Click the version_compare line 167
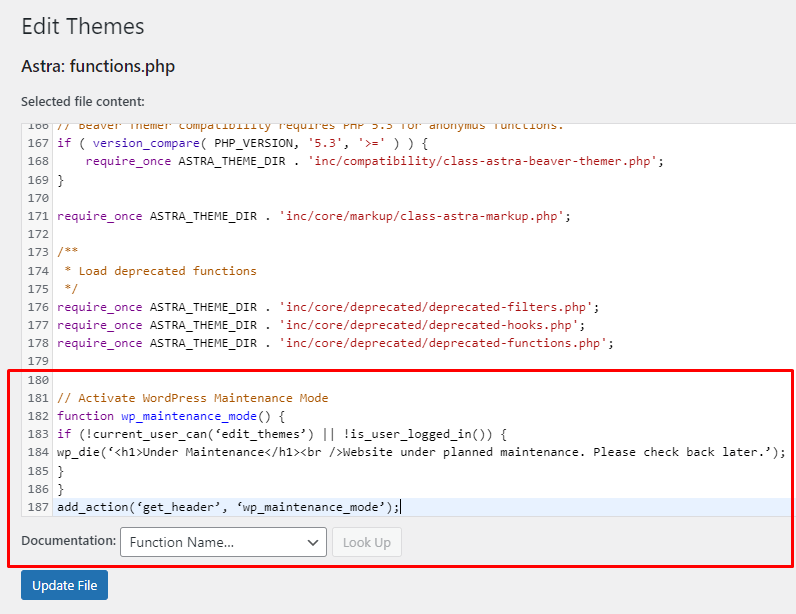The height and width of the screenshot is (614, 796). pyautogui.click(x=243, y=143)
